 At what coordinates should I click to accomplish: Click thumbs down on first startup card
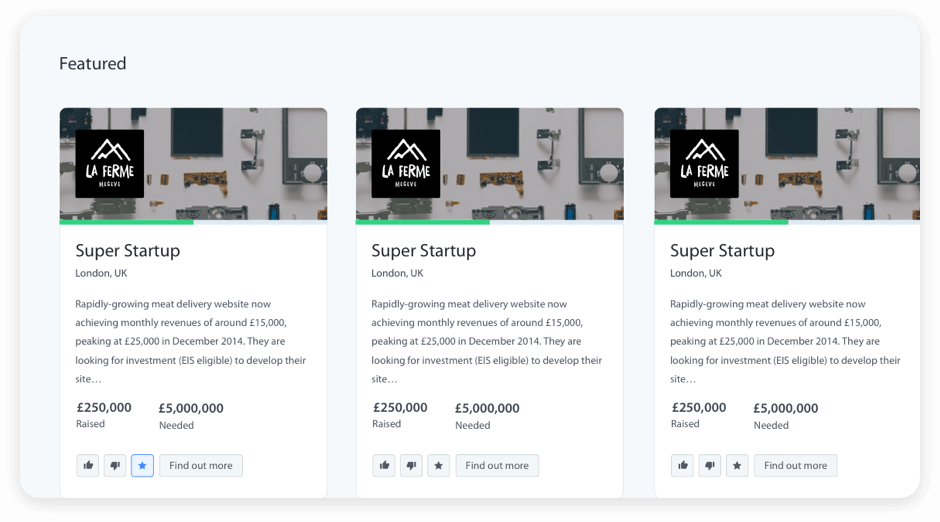pos(115,466)
